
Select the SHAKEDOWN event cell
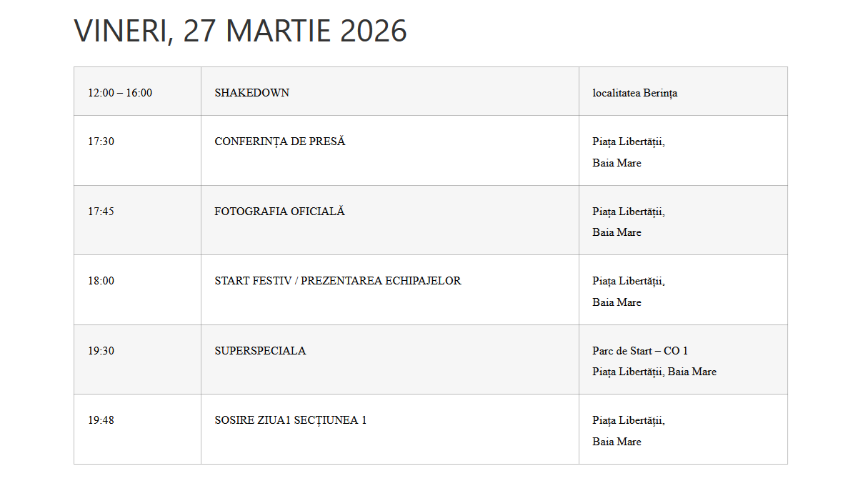click(x=252, y=93)
